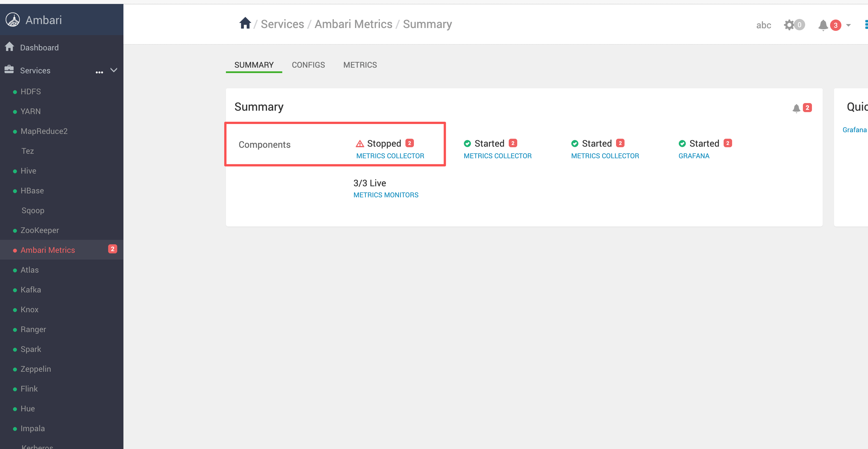This screenshot has width=868, height=449.
Task: Click Ambari Metrics red alert badge
Action: pos(113,249)
